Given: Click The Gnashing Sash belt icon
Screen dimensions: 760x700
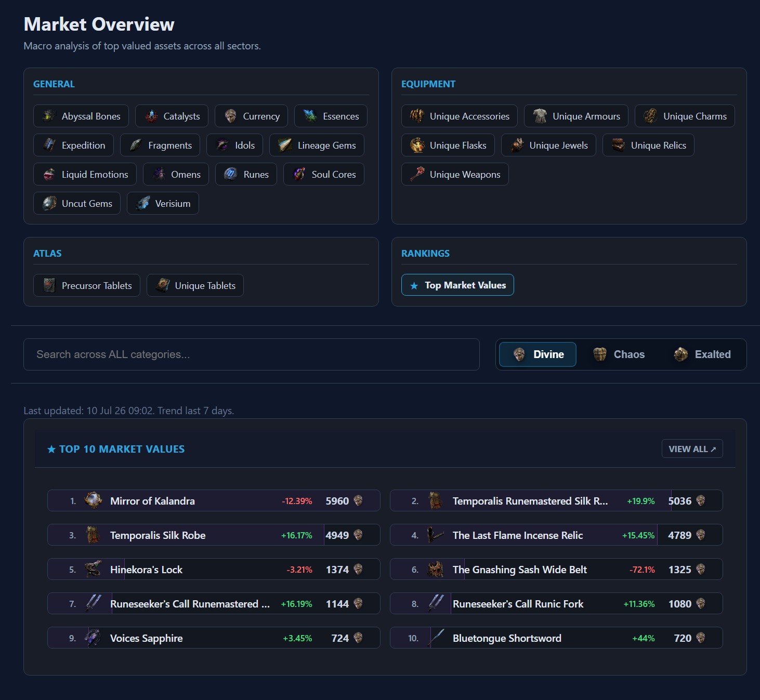Looking at the screenshot, I should (436, 569).
